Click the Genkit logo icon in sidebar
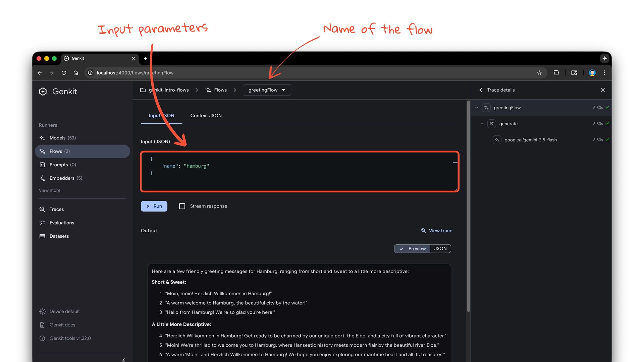Viewport: 644px width, 362px height. [43, 92]
